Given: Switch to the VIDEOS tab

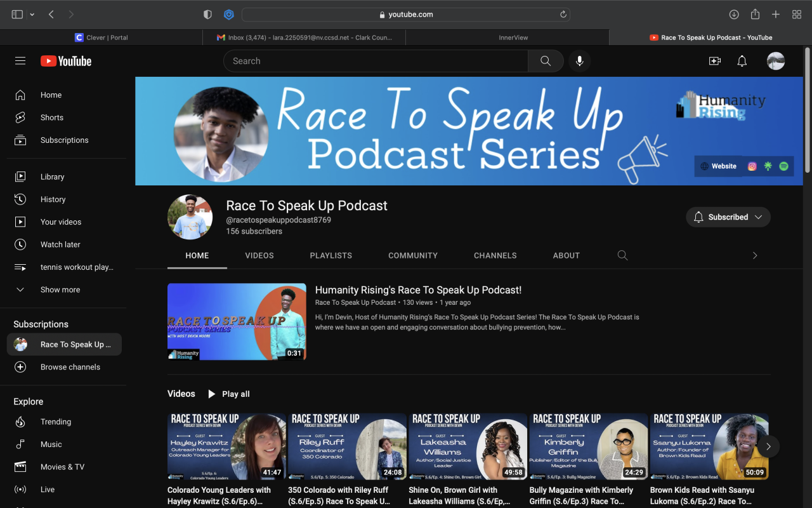Looking at the screenshot, I should [x=259, y=255].
